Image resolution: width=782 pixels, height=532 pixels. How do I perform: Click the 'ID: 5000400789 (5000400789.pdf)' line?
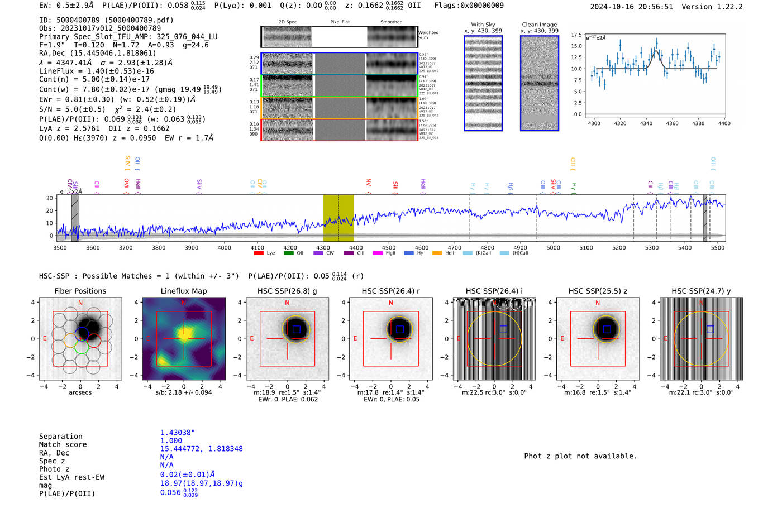pyautogui.click(x=106, y=20)
